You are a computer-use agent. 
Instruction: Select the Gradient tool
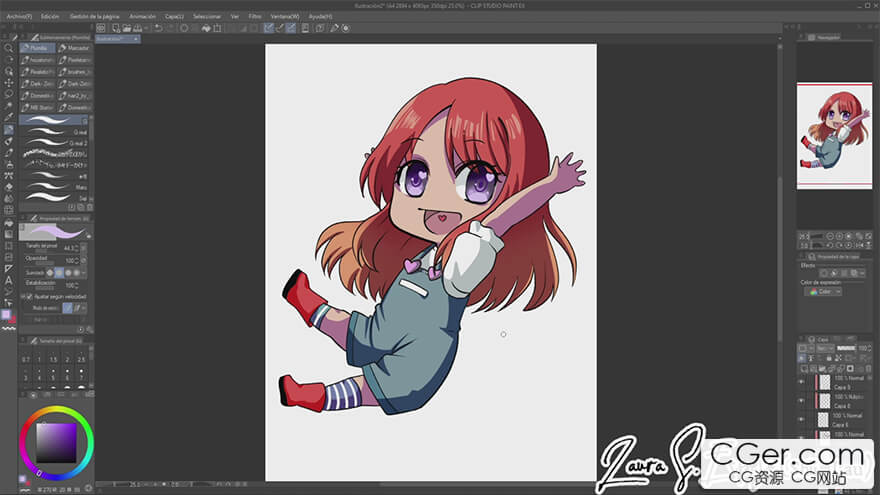tap(8, 233)
